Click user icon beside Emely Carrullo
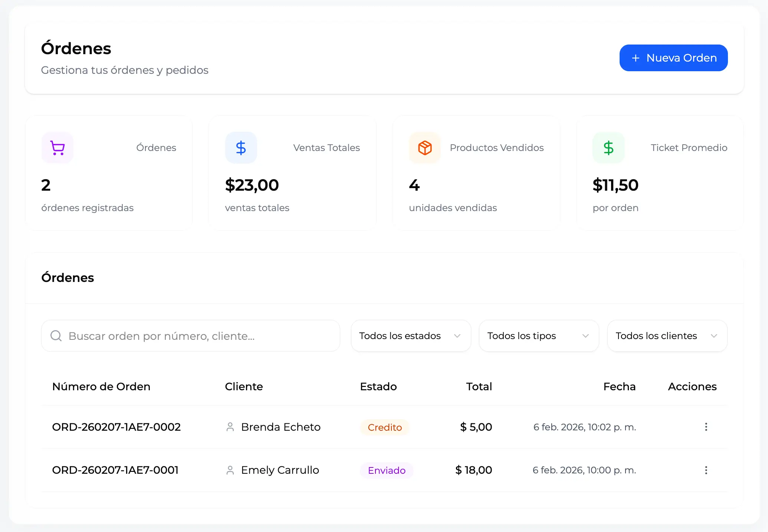The width and height of the screenshot is (768, 532). click(230, 470)
